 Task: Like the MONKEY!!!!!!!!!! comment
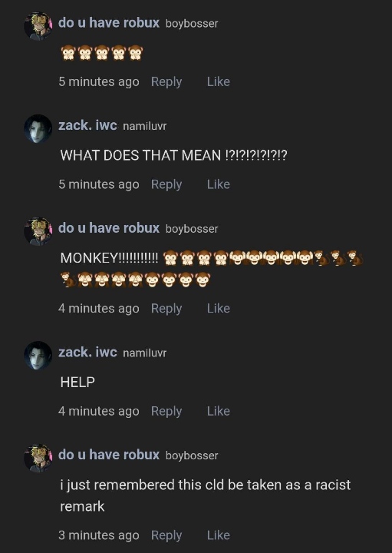(219, 308)
